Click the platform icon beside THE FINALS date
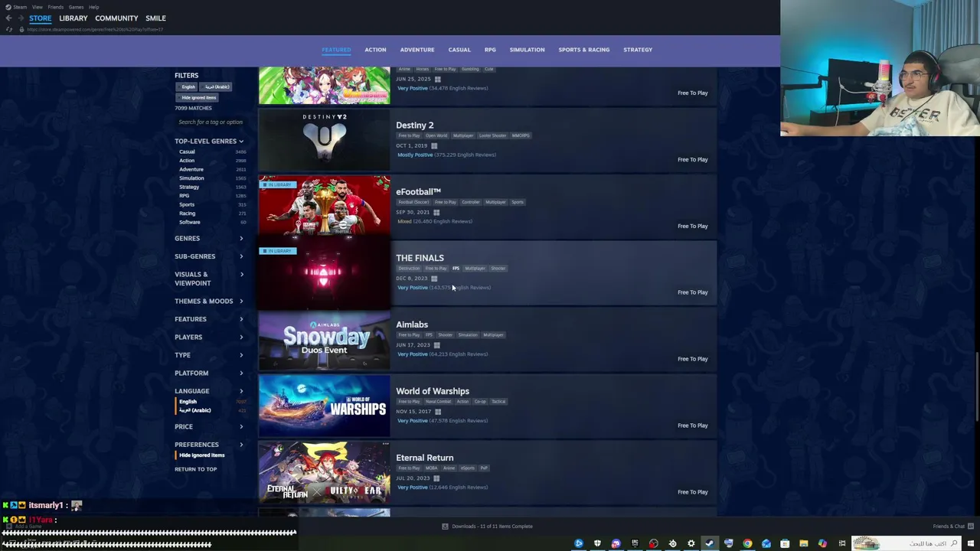 434,279
